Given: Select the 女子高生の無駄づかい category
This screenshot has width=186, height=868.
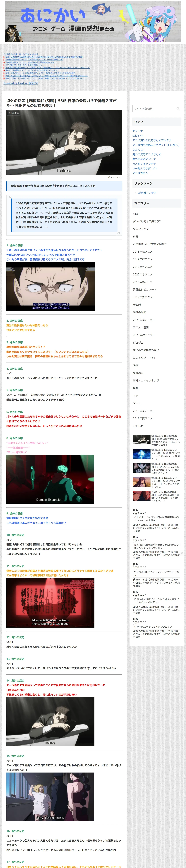Looking at the screenshot, I should pos(146,350).
